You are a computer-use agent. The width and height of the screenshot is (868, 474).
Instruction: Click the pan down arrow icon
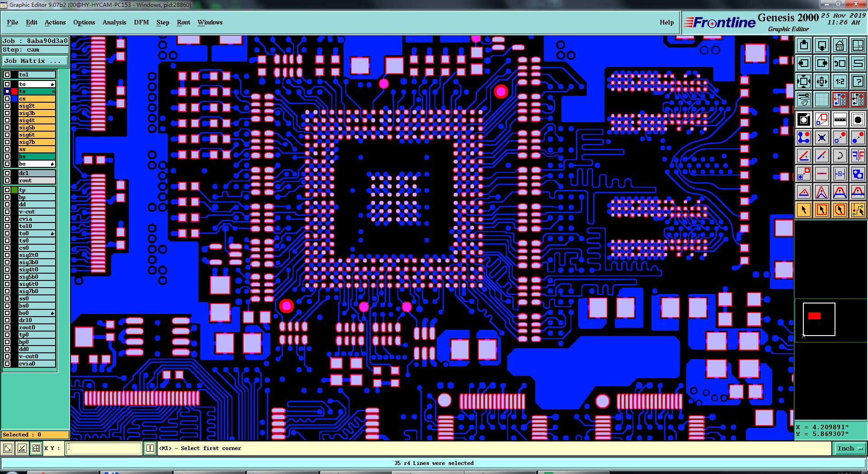pyautogui.click(x=822, y=45)
